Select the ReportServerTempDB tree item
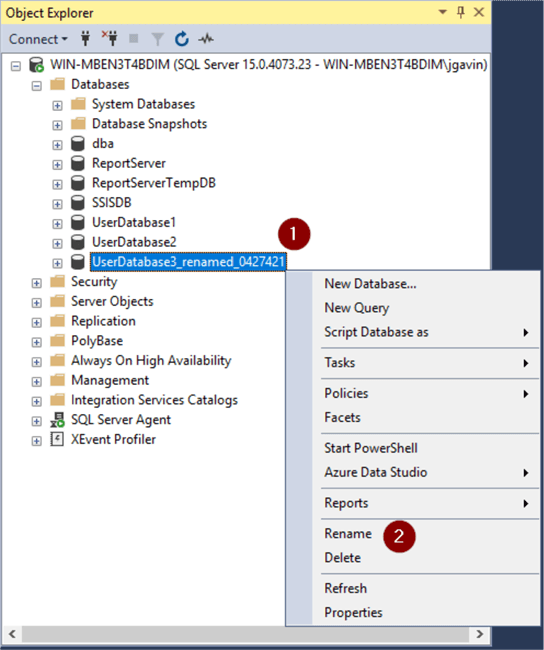 [x=154, y=183]
